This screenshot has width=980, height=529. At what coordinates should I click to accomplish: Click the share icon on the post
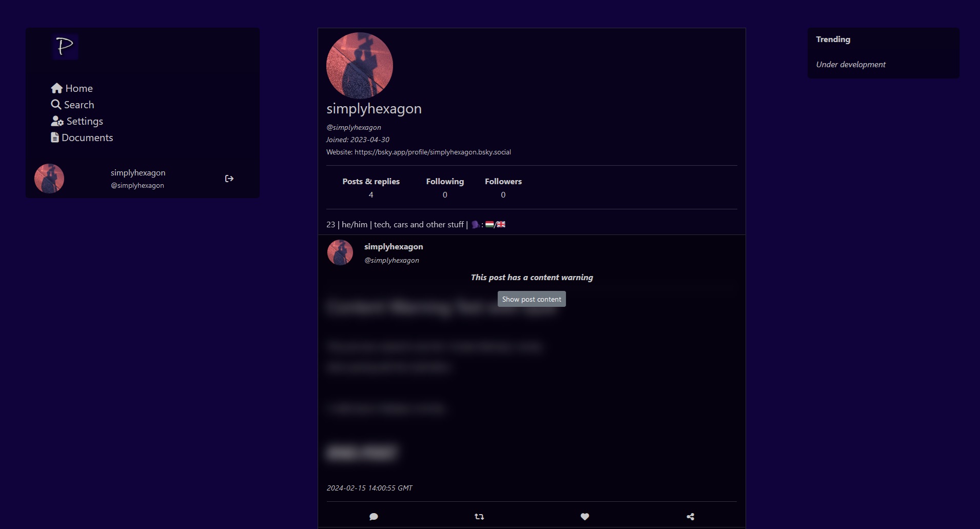click(x=690, y=517)
